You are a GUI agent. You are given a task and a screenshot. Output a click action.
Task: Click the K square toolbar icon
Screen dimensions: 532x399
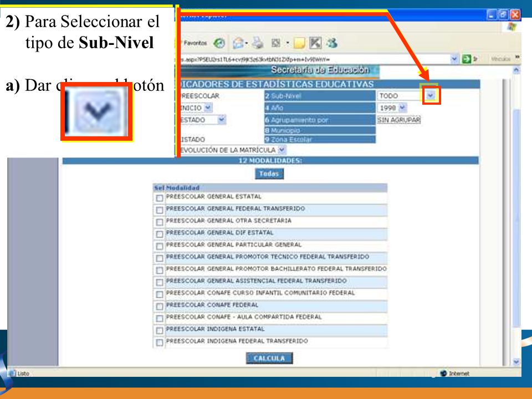tap(315, 43)
